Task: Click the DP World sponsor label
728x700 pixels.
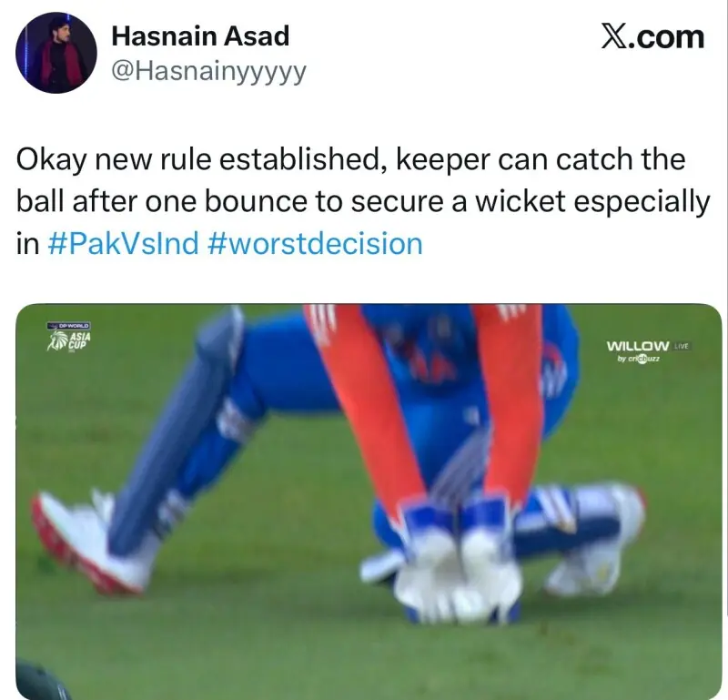Action: coord(70,326)
